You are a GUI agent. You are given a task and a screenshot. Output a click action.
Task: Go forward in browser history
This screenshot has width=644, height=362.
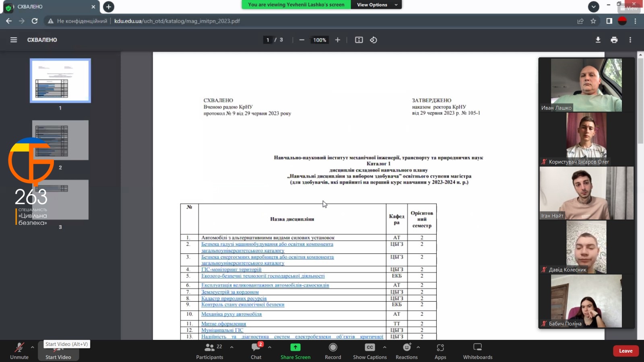22,21
